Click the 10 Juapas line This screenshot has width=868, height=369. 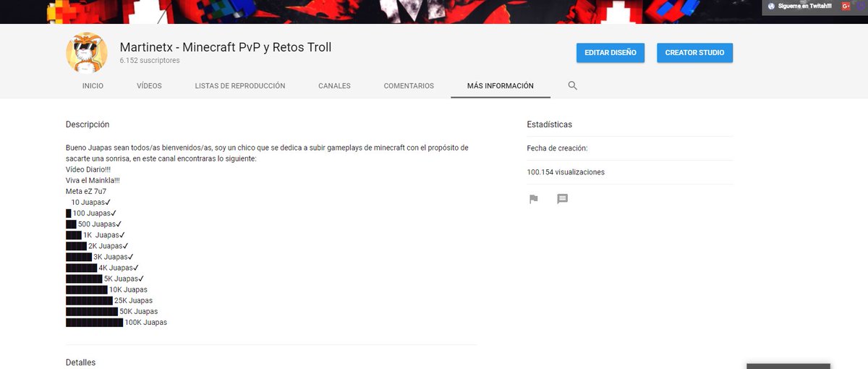coord(90,202)
